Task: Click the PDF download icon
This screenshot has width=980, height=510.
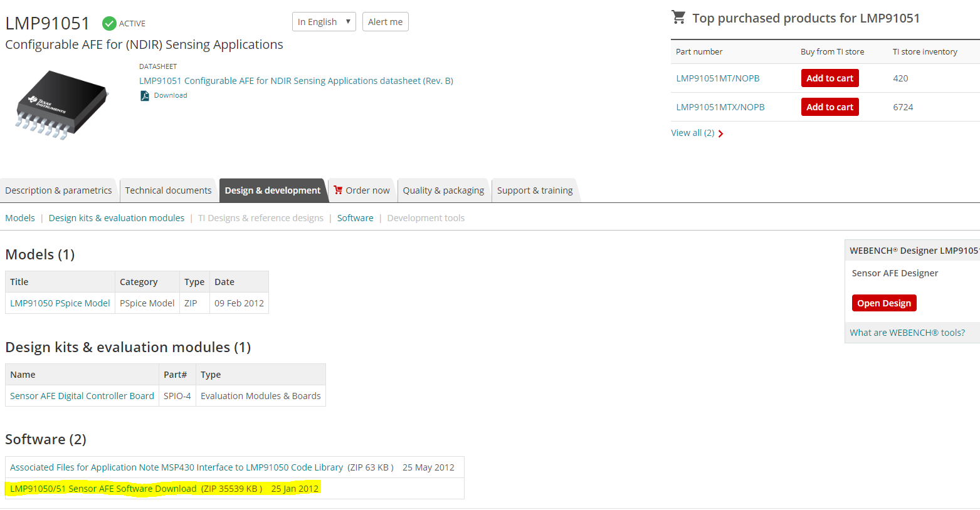Action: coord(145,96)
